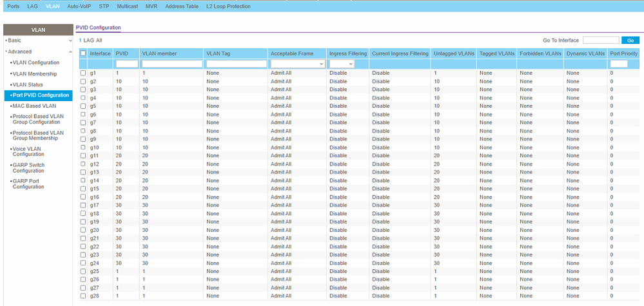Collapse the Advanced section in sidebar
This screenshot has height=306, width=644.
click(x=70, y=52)
